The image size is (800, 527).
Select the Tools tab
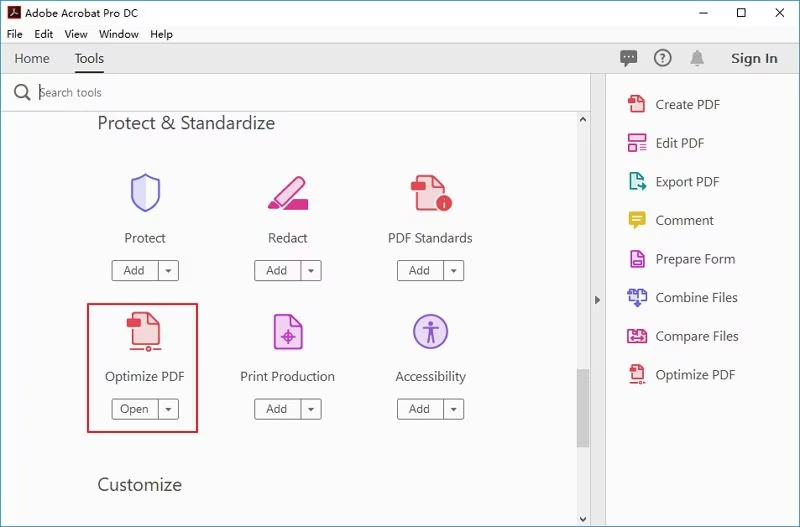pyautogui.click(x=89, y=58)
